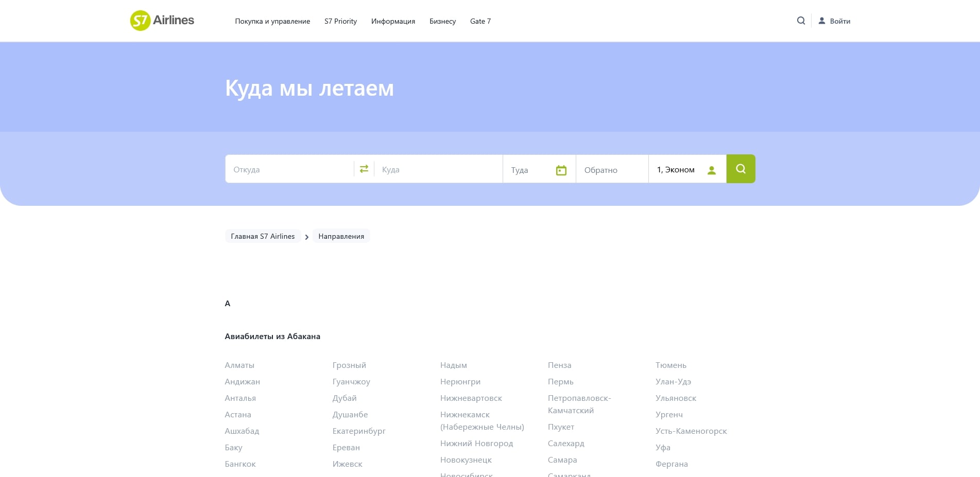The width and height of the screenshot is (980, 477).
Task: Open the 1, Эконом passenger class dropdown
Action: (x=676, y=170)
